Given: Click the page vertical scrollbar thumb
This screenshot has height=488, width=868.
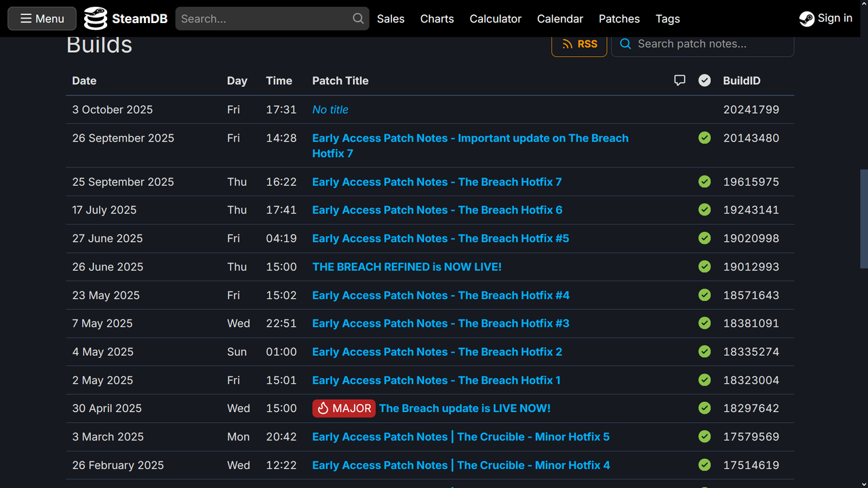Looking at the screenshot, I should click(x=863, y=219).
